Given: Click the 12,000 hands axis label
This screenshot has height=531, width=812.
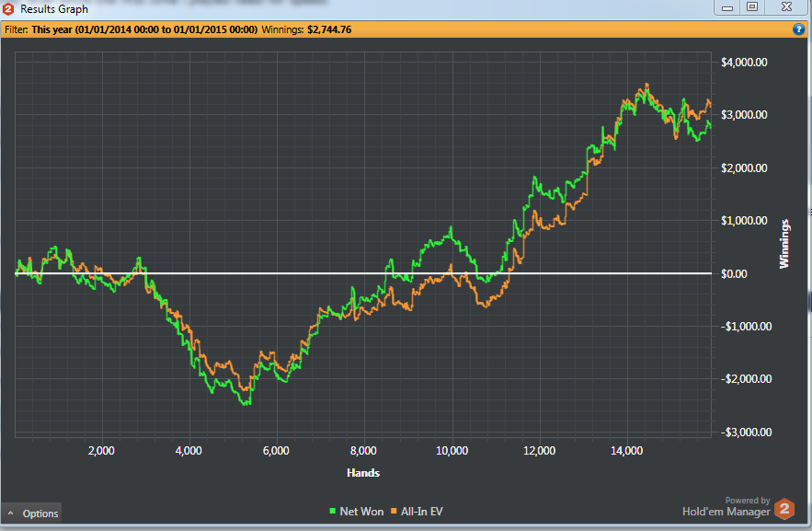Looking at the screenshot, I should (x=540, y=451).
